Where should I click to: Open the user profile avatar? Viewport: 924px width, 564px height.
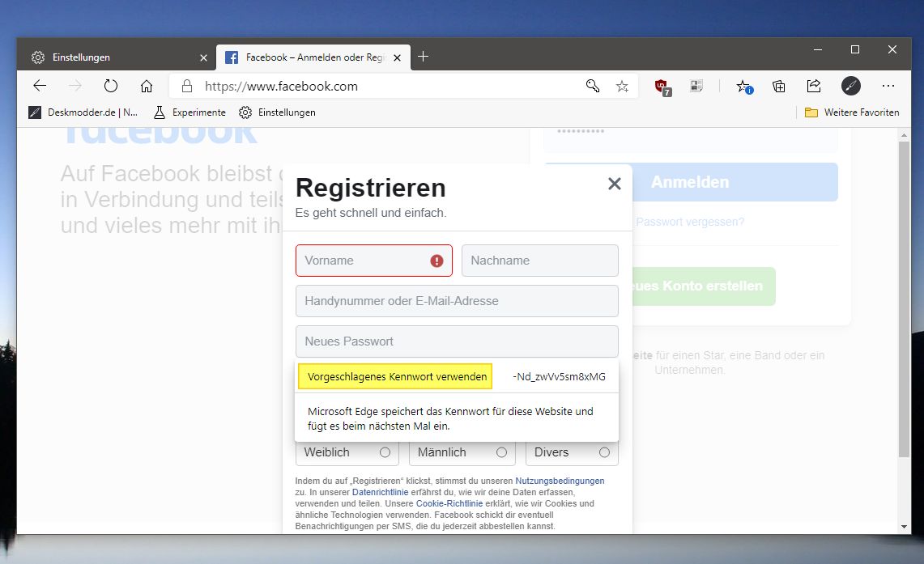[x=850, y=86]
